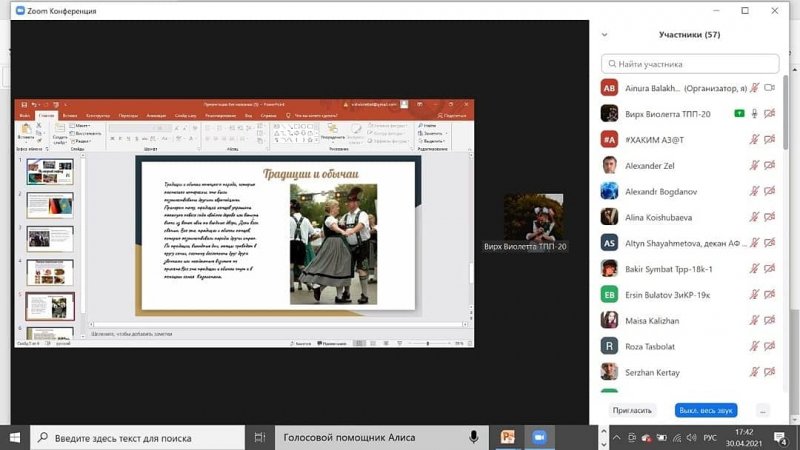This screenshot has width=800, height=450.
Task: Click crossed camera icon for Alina Koishubaeva
Action: click(770, 217)
